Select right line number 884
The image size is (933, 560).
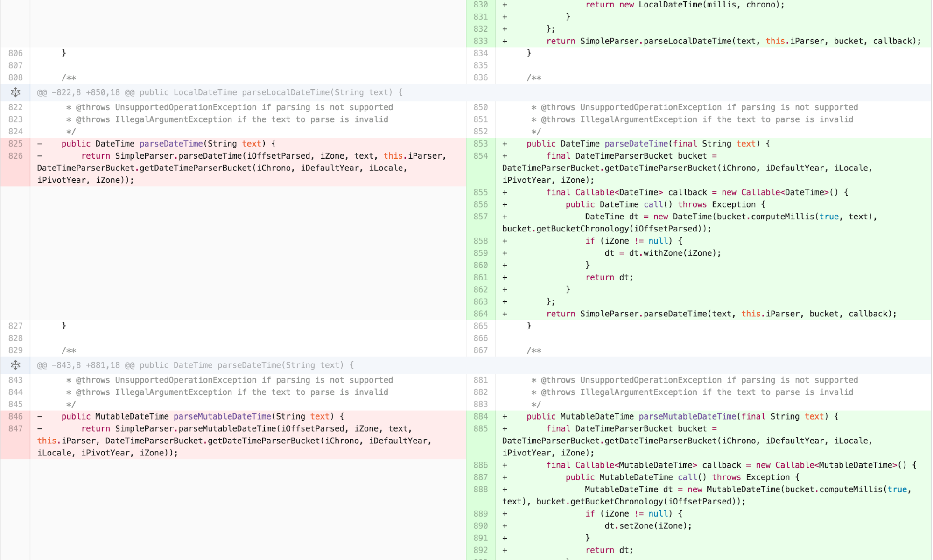coord(481,416)
